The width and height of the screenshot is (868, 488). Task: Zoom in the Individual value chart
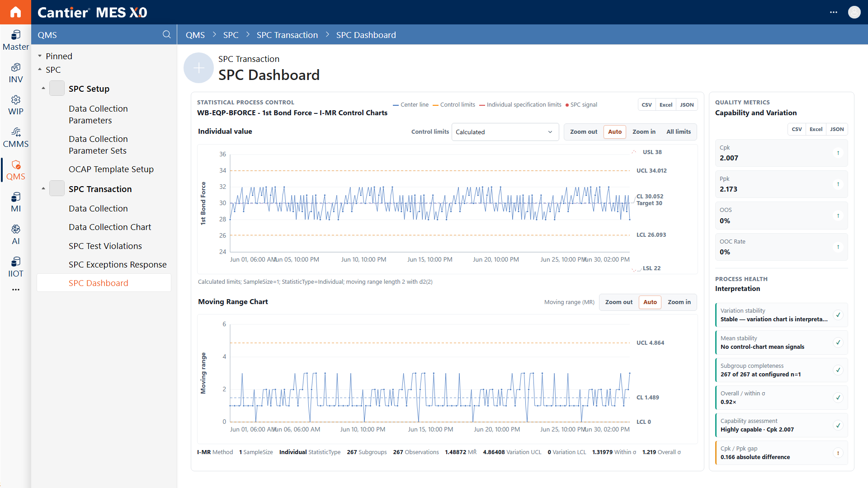(644, 132)
